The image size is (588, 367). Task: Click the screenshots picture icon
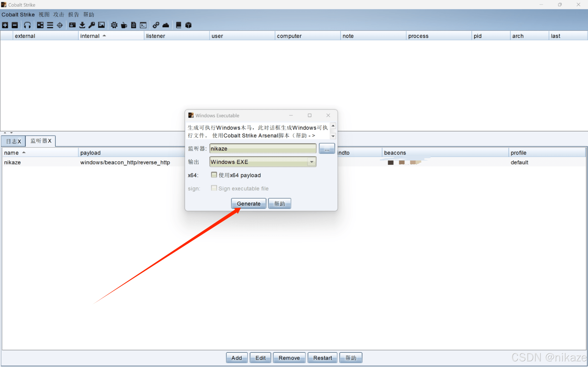(101, 25)
